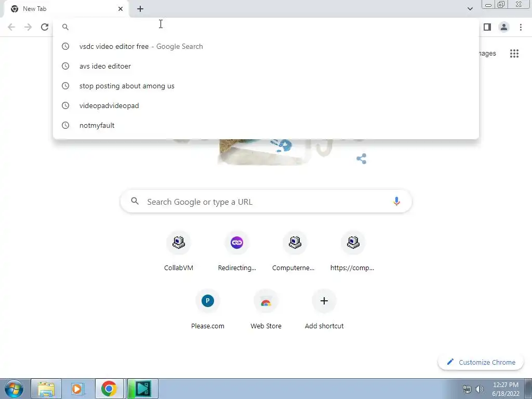This screenshot has height=399, width=532.
Task: Click Add shortcut button
Action: click(324, 310)
